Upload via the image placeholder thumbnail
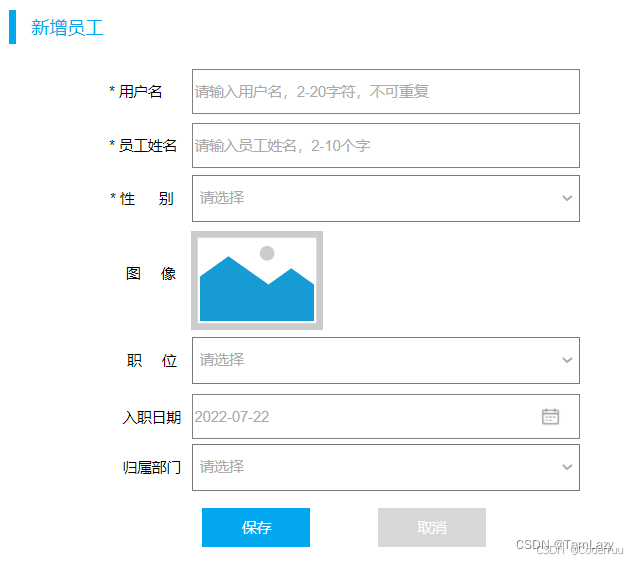Screen dimensions: 629x561 pos(257,280)
